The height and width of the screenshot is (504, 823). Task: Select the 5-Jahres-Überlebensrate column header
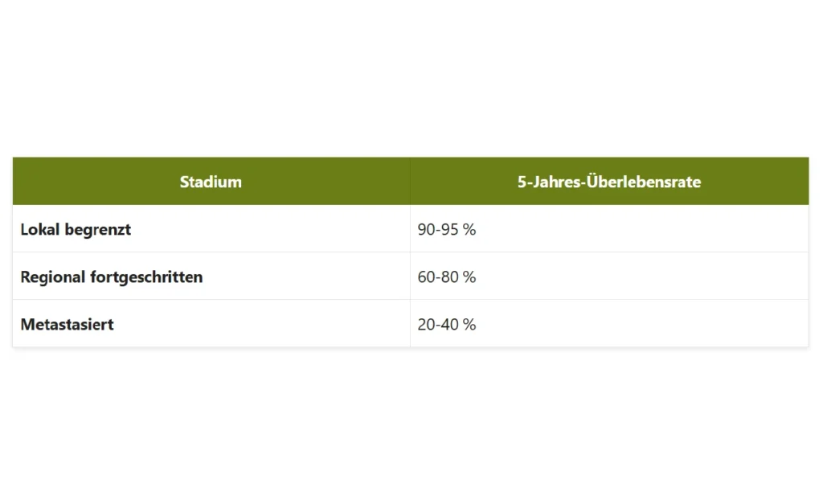[609, 182]
